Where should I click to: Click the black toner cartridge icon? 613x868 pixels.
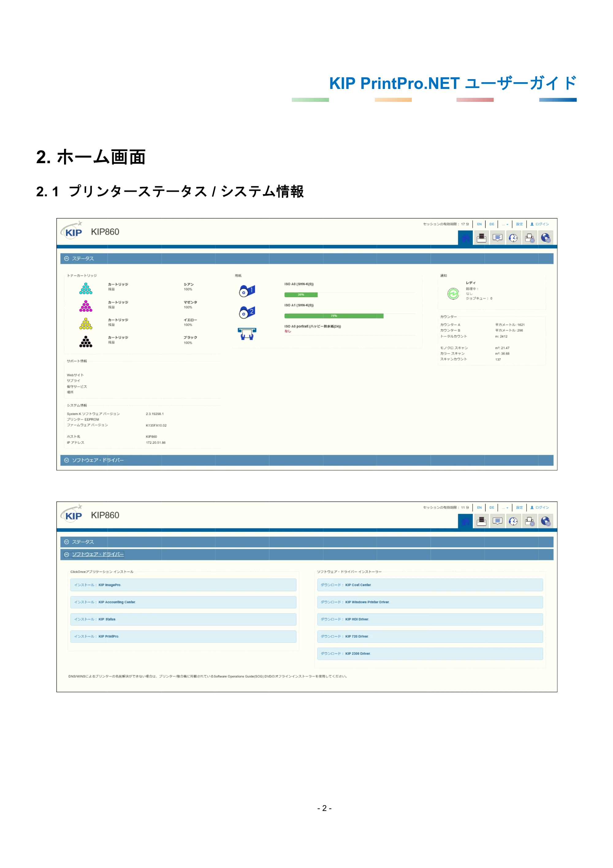86,342
